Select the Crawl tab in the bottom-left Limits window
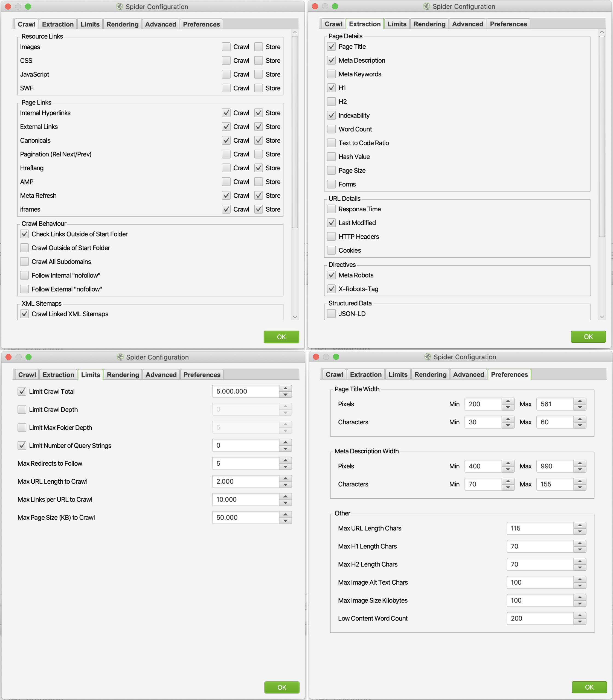Screen dimensions: 613x700 coord(27,374)
